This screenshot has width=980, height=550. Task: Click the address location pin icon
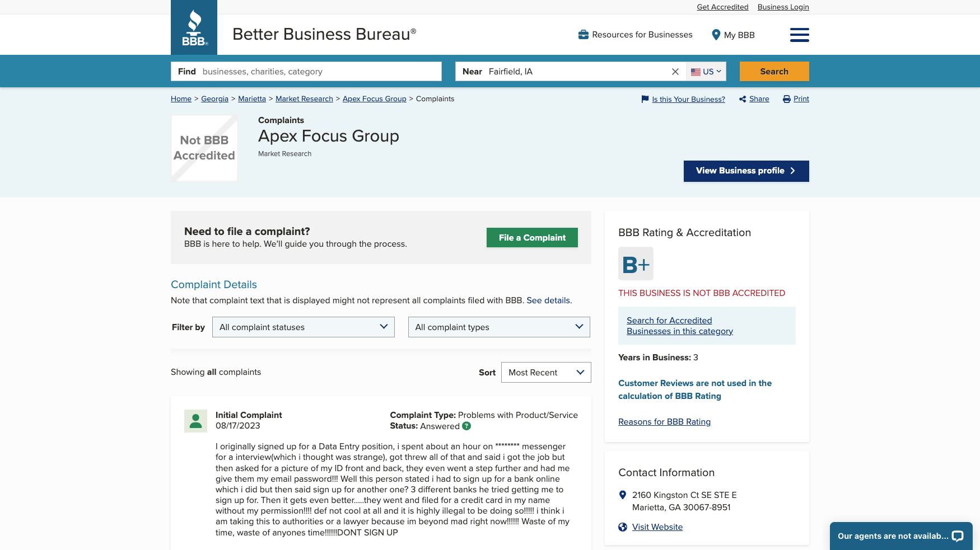click(x=622, y=495)
